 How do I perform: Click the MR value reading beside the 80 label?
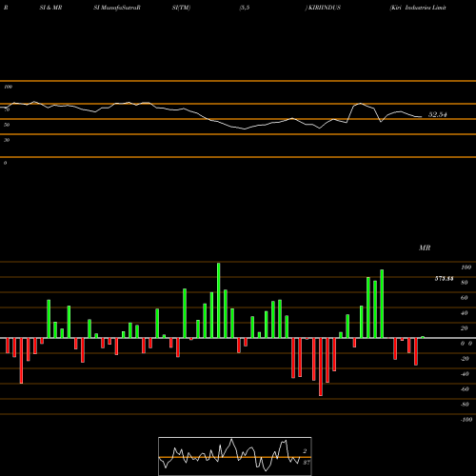(x=444, y=279)
